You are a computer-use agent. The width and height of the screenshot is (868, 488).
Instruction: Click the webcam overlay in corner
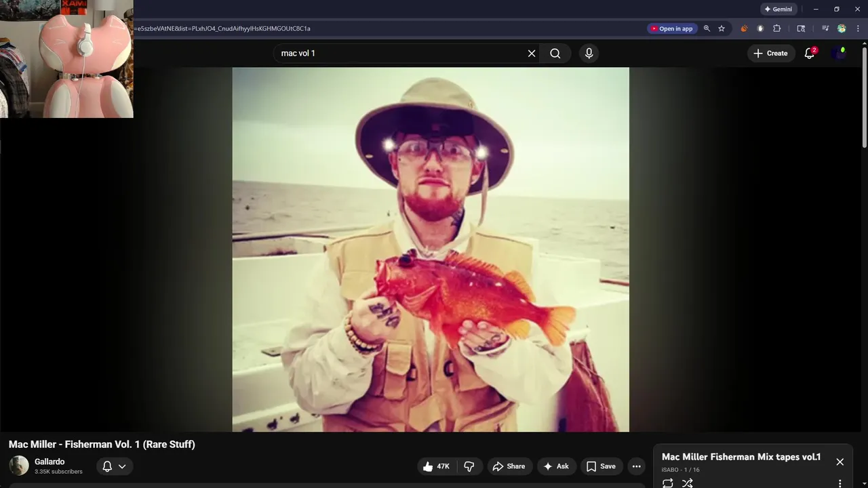tap(66, 59)
